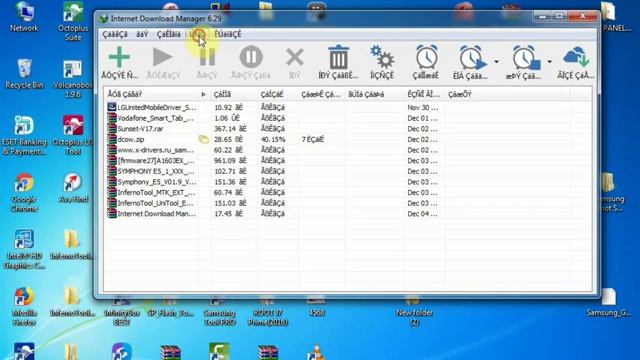
Task: Click the Resume play arrow toolbar icon
Action: coord(162,57)
